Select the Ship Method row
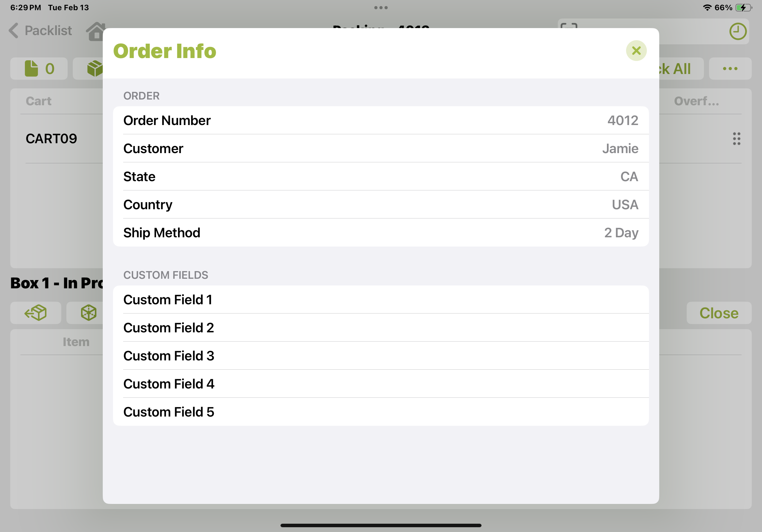The height and width of the screenshot is (532, 762). coord(380,233)
